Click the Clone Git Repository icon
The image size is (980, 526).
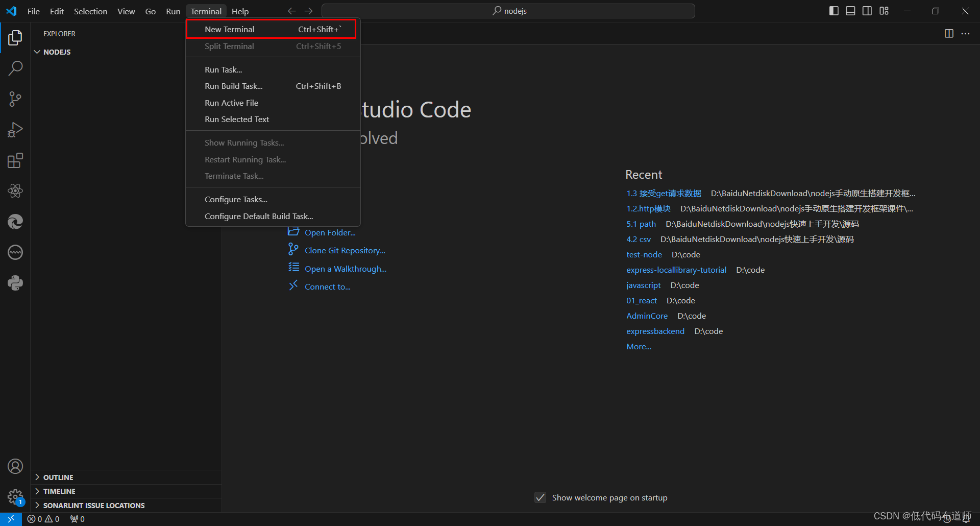(x=293, y=249)
